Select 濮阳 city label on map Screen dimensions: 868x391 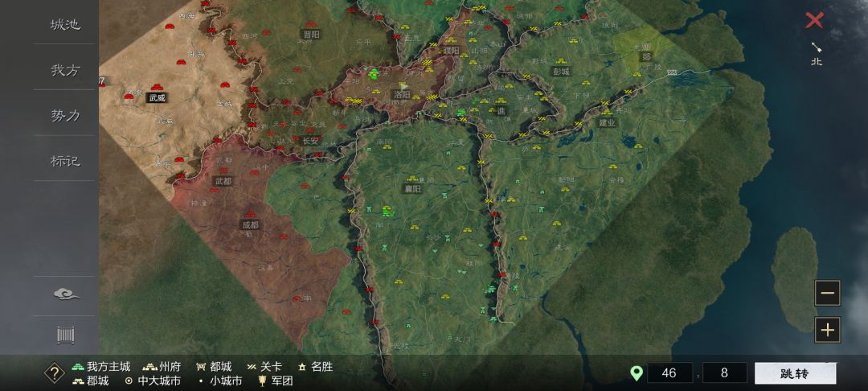coord(451,51)
